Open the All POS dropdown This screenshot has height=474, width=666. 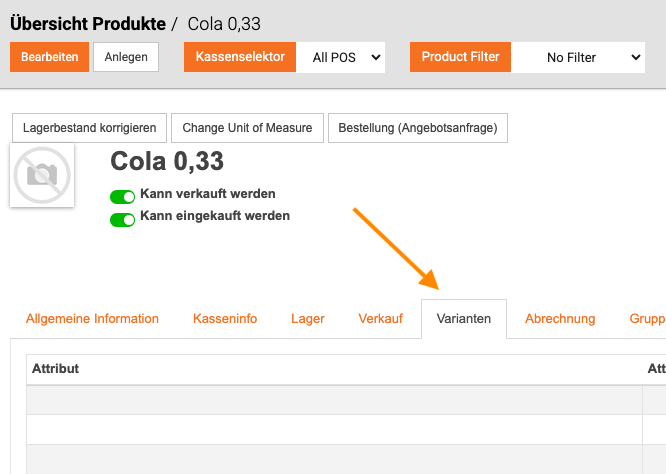point(341,57)
